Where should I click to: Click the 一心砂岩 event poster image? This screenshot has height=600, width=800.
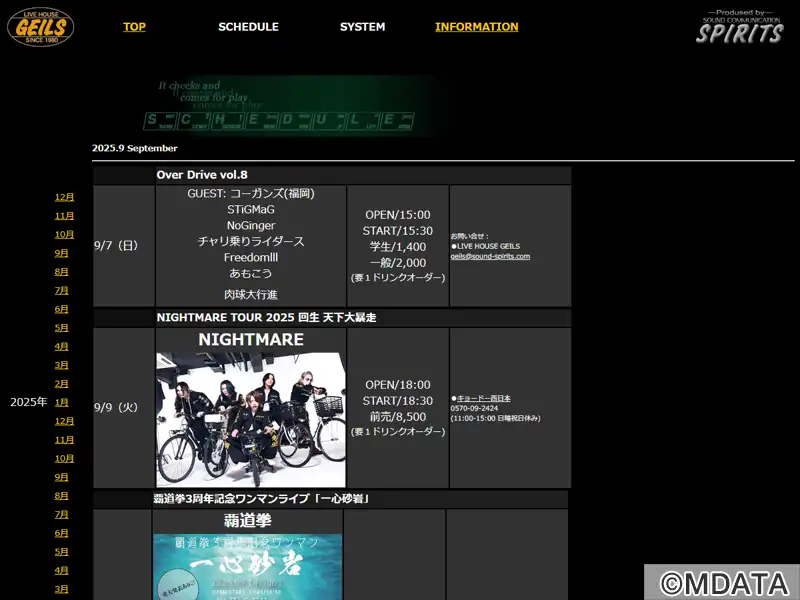pyautogui.click(x=248, y=567)
